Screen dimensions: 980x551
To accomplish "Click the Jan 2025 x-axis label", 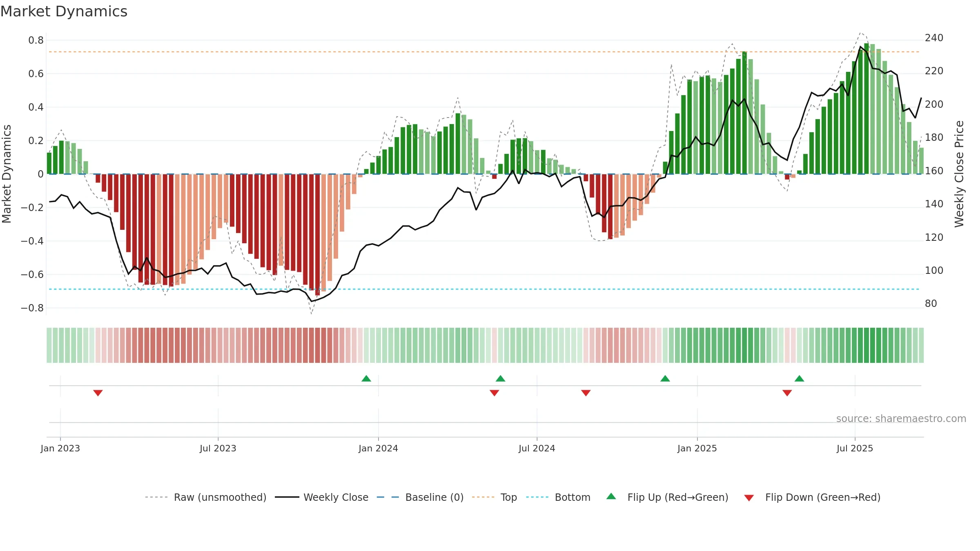I will coord(697,448).
